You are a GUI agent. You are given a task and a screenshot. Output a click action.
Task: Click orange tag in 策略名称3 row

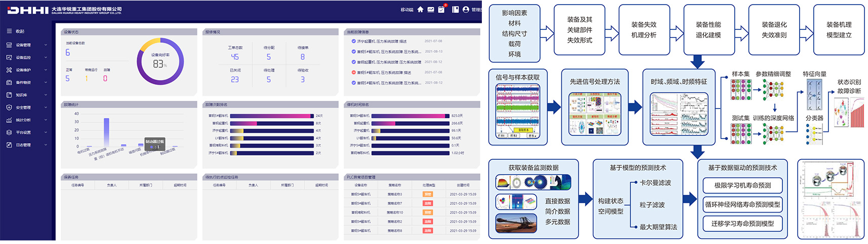pos(428,194)
